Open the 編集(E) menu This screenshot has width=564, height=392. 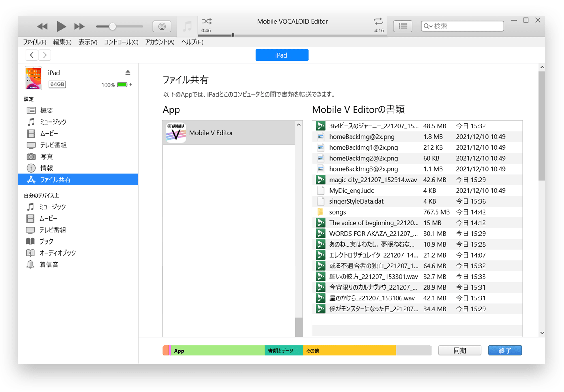coord(62,42)
